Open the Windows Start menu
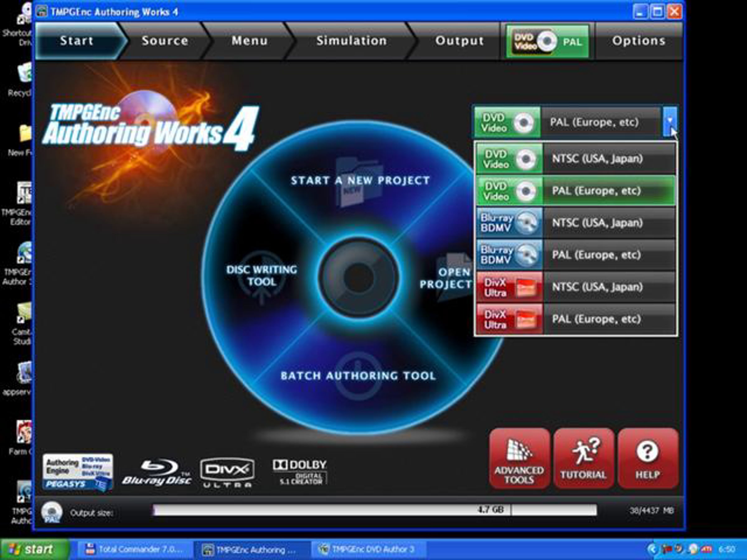The image size is (747, 560). pyautogui.click(x=35, y=549)
